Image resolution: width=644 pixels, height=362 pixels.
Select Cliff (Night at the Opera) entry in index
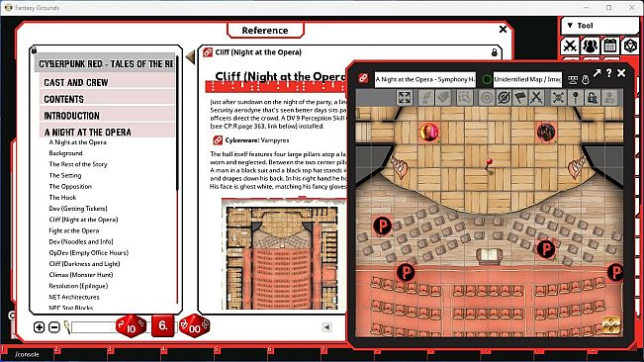pos(83,220)
